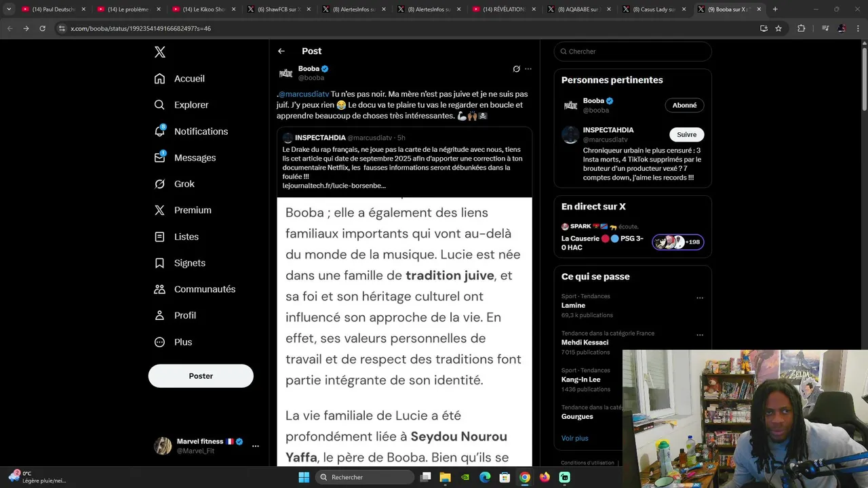The height and width of the screenshot is (488, 868).
Task: Click the X logo in the sidebar
Action: (159, 52)
